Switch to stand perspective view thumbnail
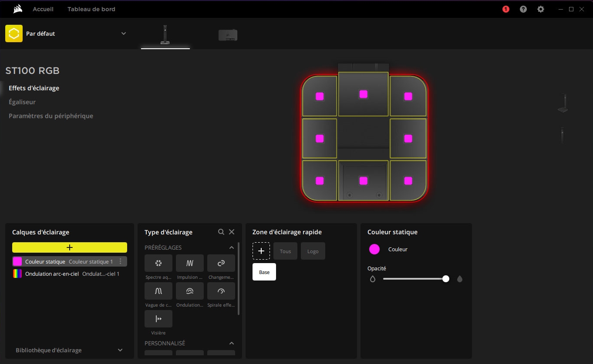The height and width of the screenshot is (364, 593). point(563,104)
